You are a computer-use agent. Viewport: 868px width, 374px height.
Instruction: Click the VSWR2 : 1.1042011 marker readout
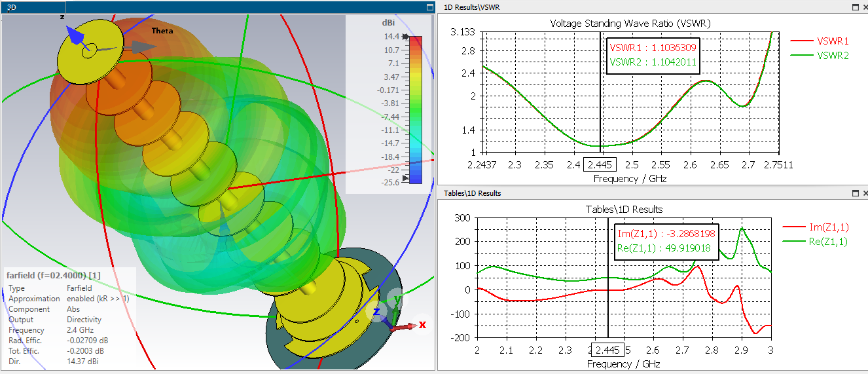click(653, 63)
